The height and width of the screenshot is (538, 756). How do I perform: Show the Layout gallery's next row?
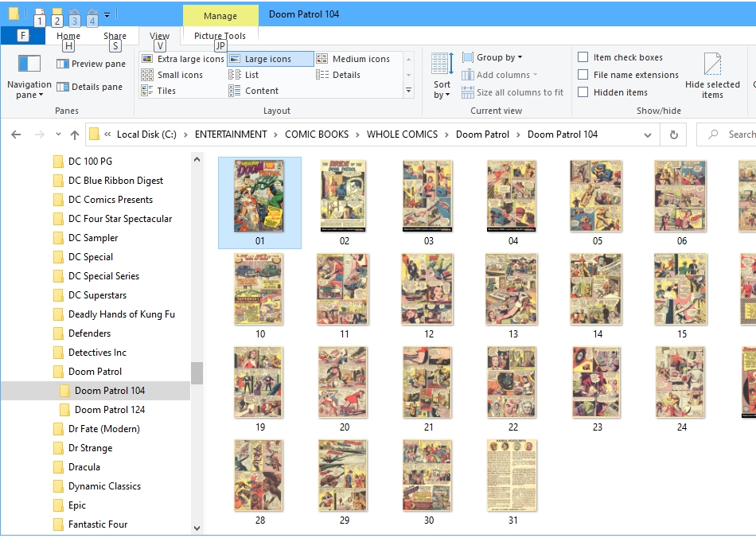click(409, 75)
